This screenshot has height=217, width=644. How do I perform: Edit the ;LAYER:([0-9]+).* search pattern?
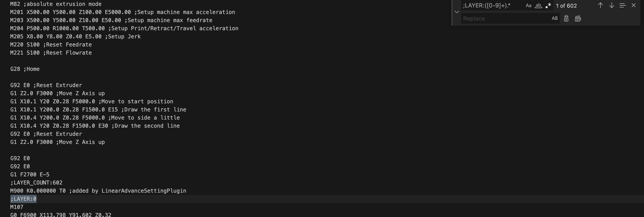(488, 5)
